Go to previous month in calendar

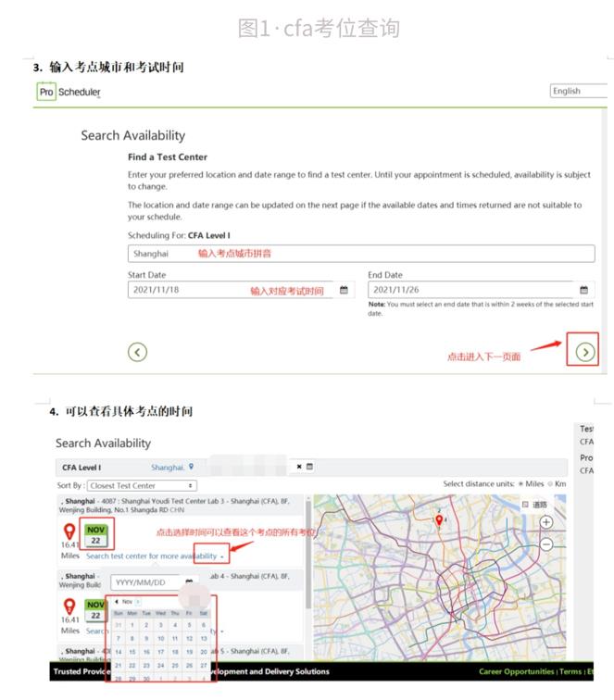(x=117, y=602)
